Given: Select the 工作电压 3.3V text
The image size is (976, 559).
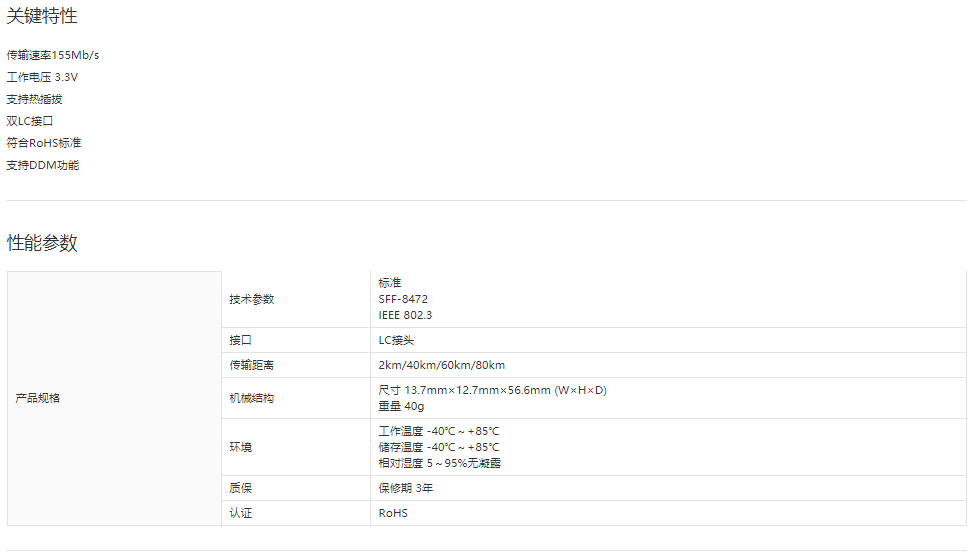Looking at the screenshot, I should click(x=42, y=77).
